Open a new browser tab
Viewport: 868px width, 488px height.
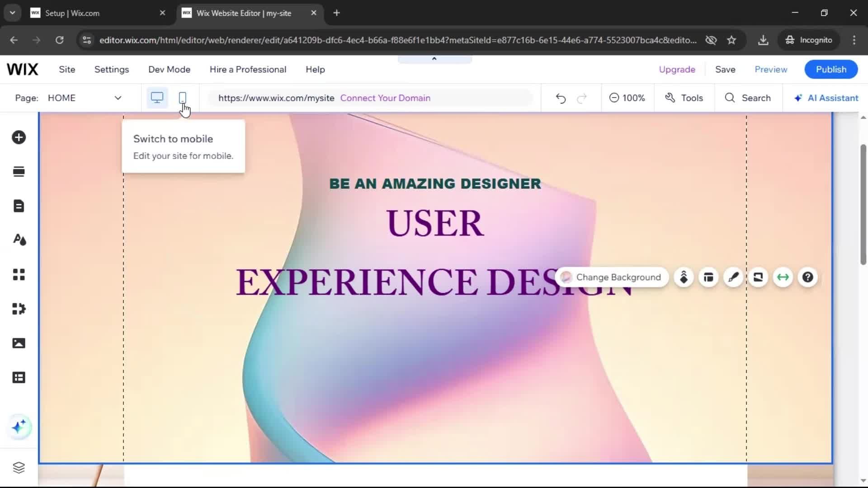click(x=336, y=13)
